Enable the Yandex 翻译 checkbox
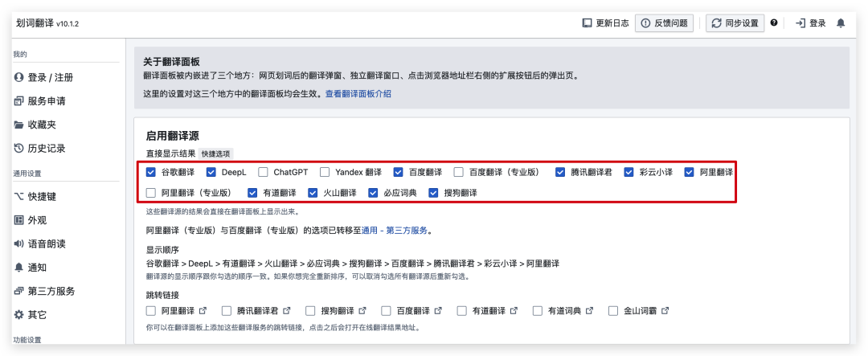Viewport: 868px width, 356px height. click(x=325, y=172)
